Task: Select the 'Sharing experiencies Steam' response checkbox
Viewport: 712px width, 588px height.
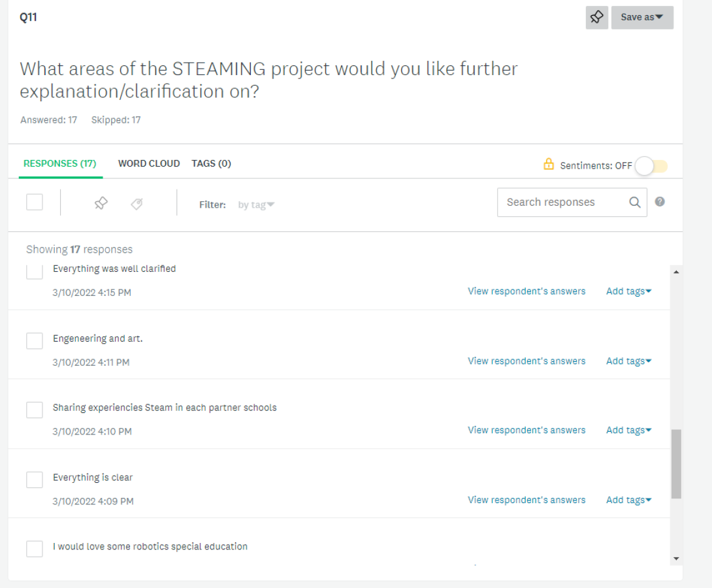Action: (x=35, y=410)
